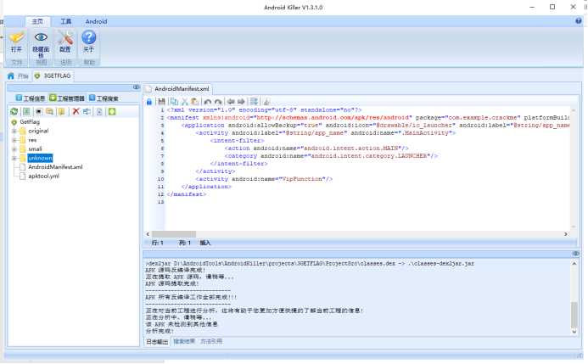Click the green Android icon in project toolbar
588x364 pixels.
click(112, 111)
